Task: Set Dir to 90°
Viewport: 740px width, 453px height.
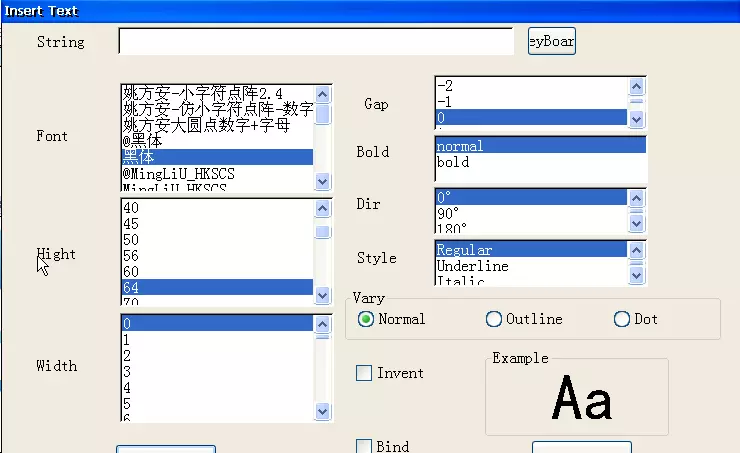Action: [531, 213]
